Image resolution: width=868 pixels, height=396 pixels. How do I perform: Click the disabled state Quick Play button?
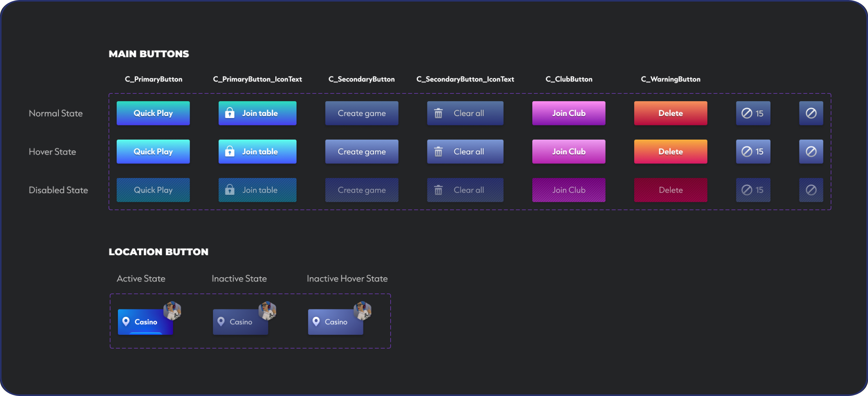tap(153, 190)
